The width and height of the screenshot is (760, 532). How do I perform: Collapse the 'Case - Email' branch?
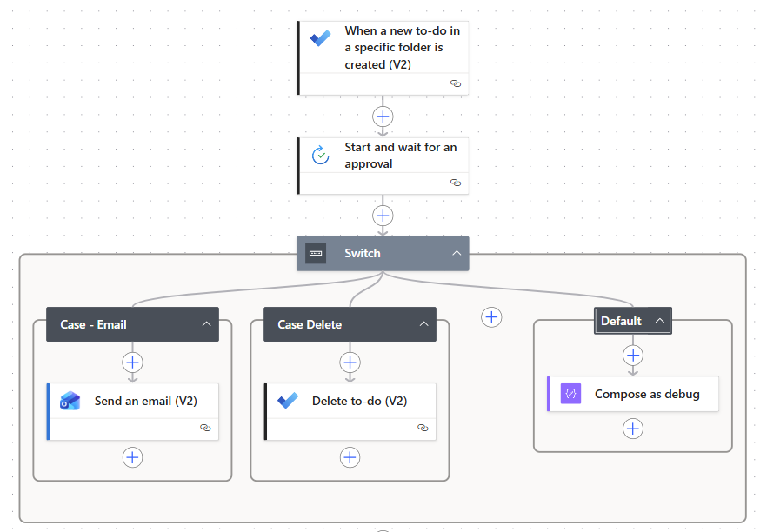tap(206, 324)
